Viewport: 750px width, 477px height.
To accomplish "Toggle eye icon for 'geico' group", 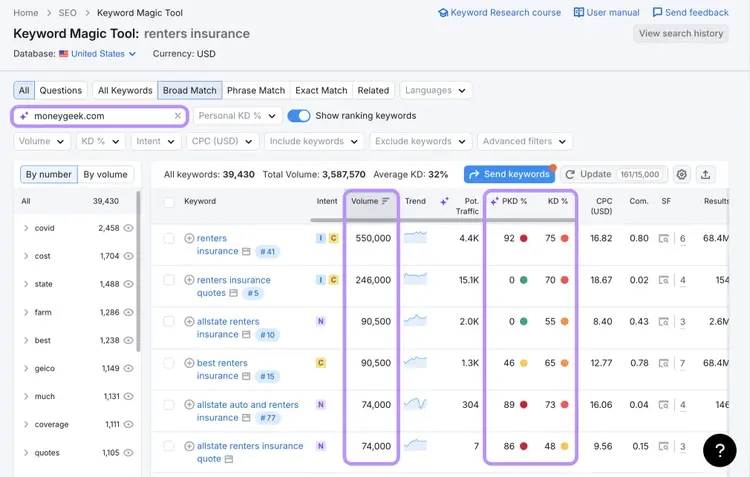I will [x=128, y=368].
